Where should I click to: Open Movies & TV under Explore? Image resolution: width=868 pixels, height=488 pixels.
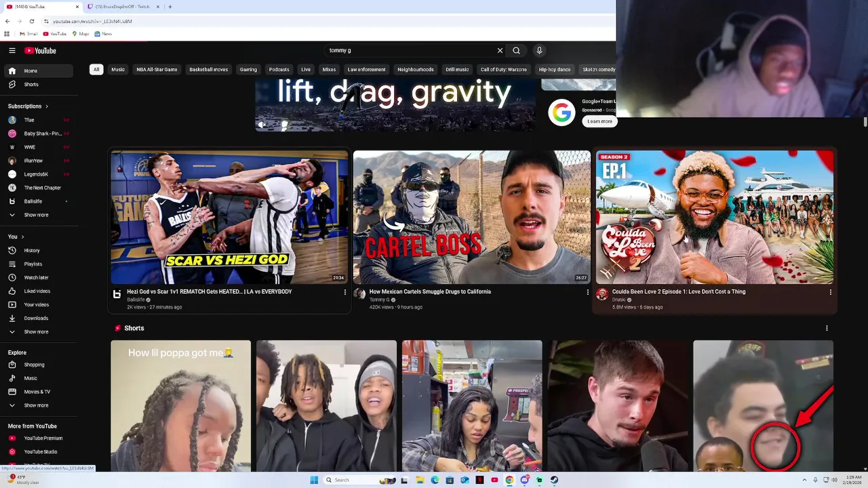point(38,392)
